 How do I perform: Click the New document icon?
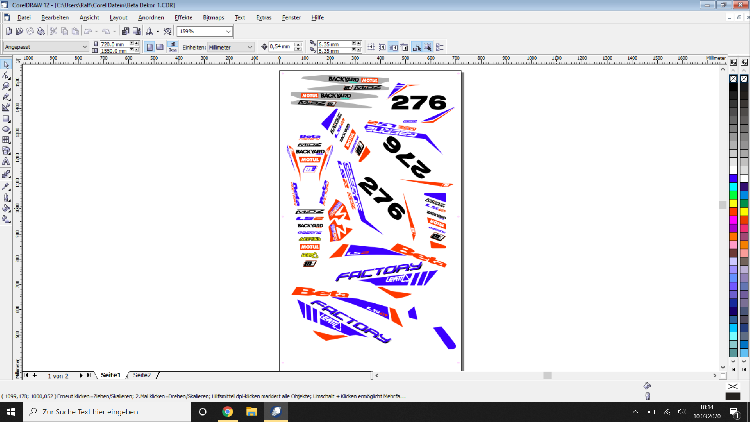tap(9, 31)
